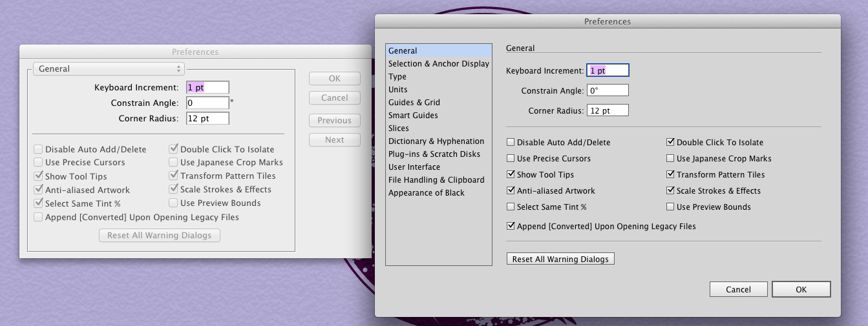Click Reset All Warning Dialogs in the right dialog

[560, 260]
